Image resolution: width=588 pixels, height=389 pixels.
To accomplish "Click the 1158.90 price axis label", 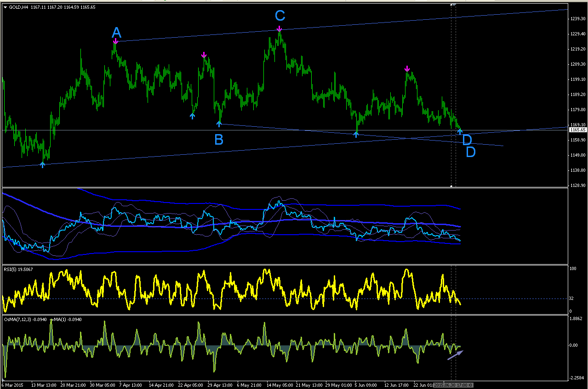I will [577, 140].
